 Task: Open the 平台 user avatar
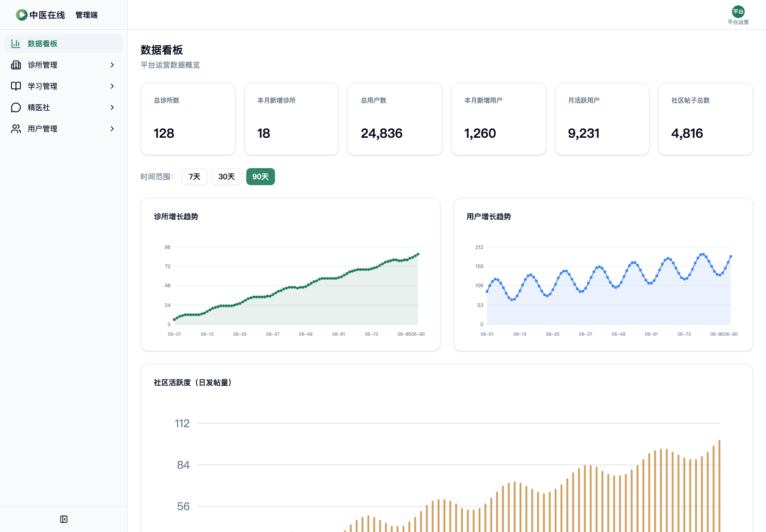738,12
